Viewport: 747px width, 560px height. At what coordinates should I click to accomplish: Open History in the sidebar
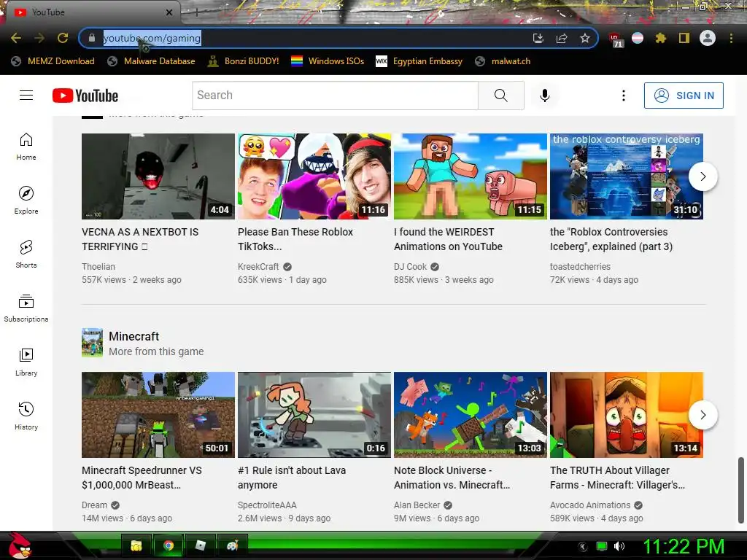[26, 416]
